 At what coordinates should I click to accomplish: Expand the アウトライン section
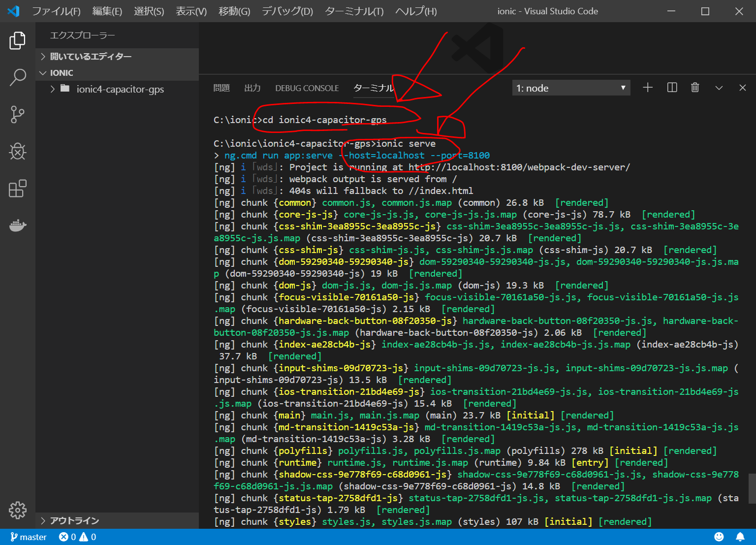[x=74, y=521]
